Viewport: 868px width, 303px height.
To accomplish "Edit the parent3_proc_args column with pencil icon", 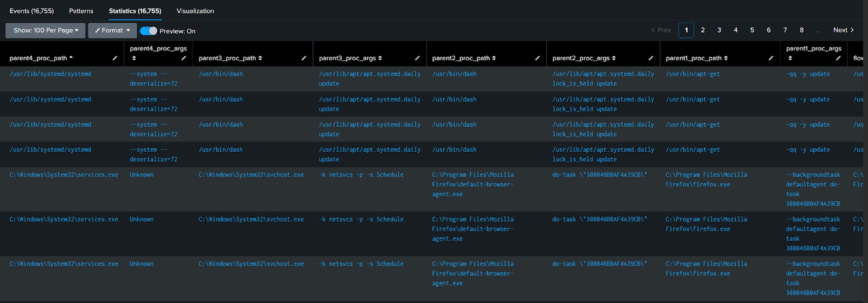I will (417, 58).
